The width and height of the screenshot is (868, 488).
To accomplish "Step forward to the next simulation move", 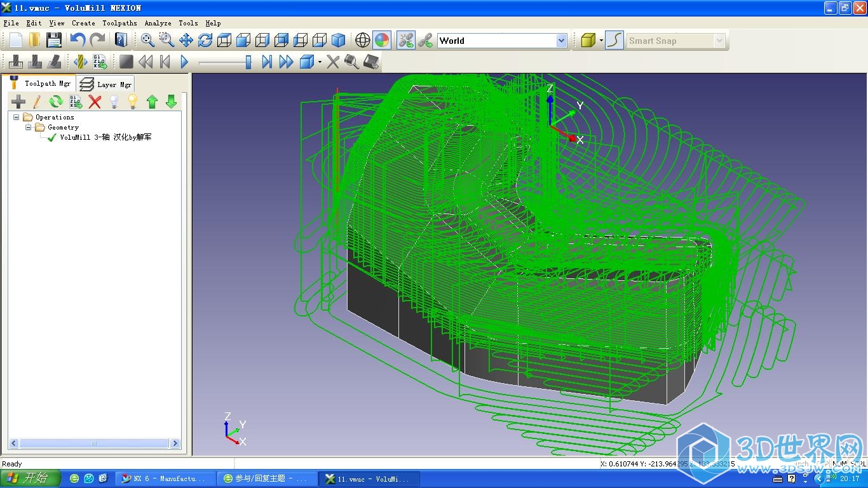I will [x=267, y=62].
